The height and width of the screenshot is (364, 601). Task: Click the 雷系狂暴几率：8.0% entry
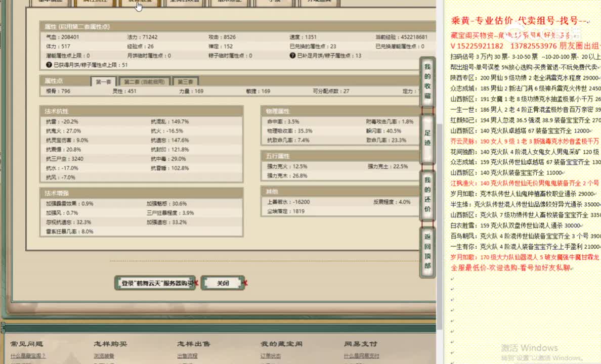tap(69, 232)
